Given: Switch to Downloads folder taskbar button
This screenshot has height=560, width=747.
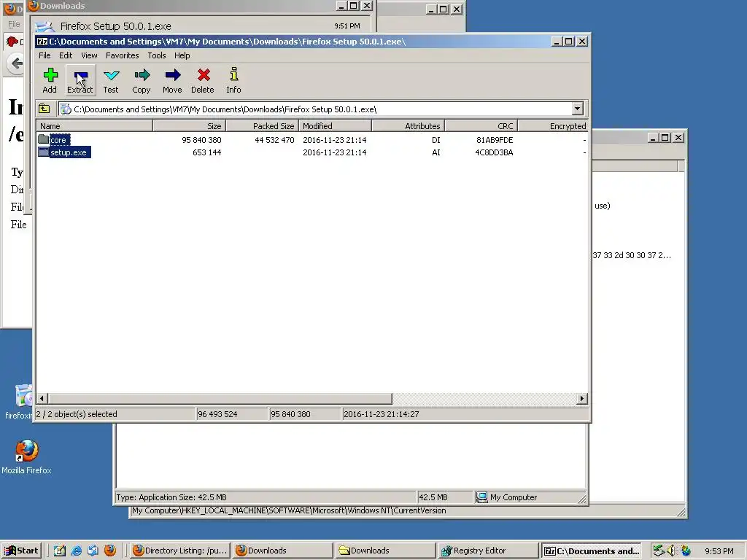Looking at the screenshot, I should [x=386, y=551].
